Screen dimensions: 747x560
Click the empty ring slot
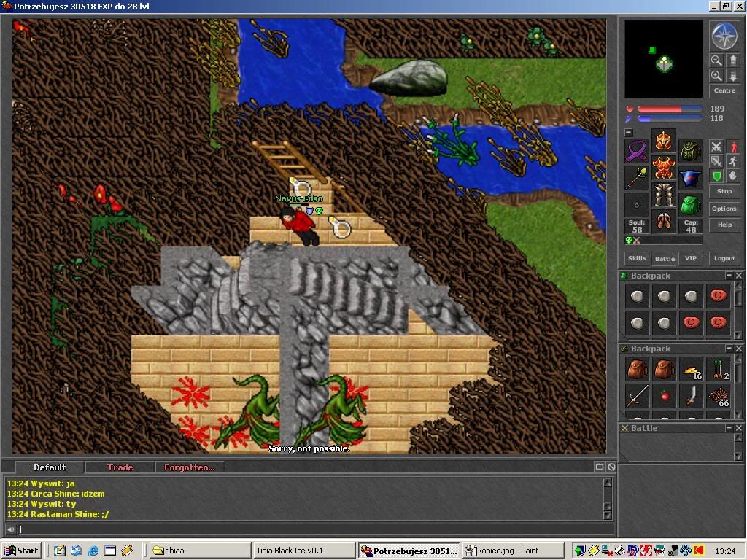coord(636,205)
